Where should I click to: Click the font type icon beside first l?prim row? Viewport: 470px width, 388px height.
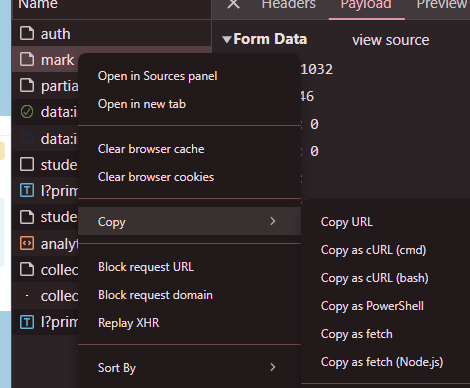coord(27,191)
